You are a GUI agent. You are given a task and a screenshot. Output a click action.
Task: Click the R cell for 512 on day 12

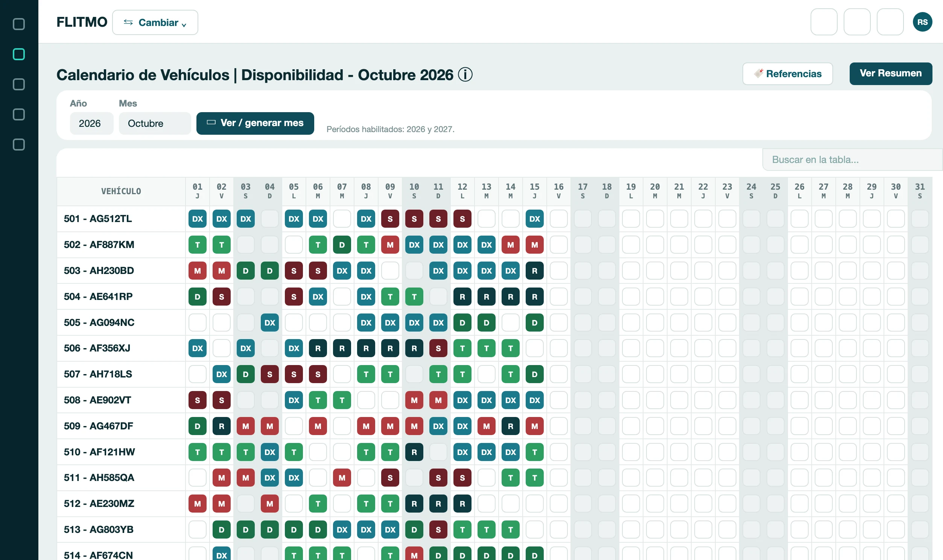pyautogui.click(x=462, y=504)
